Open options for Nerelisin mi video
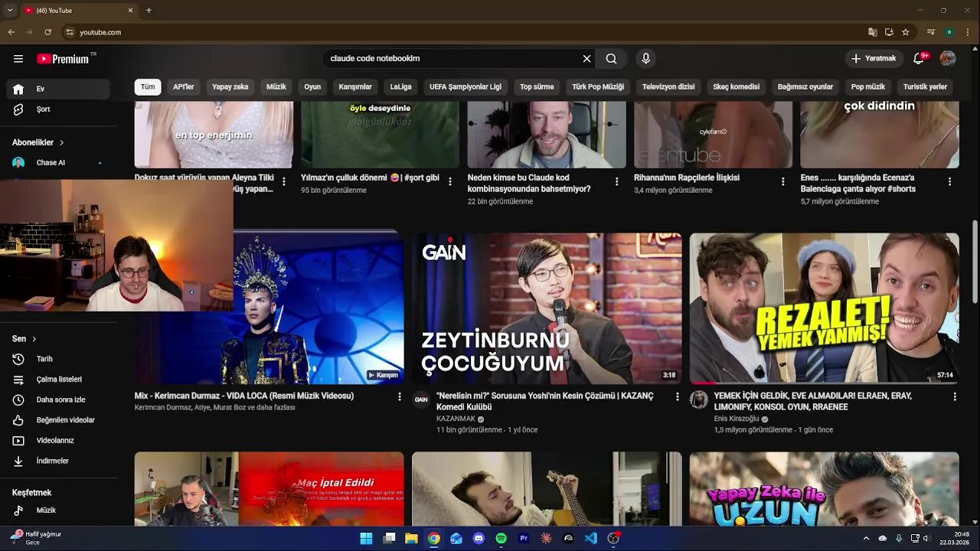Viewport: 980px width, 551px height. 677,396
